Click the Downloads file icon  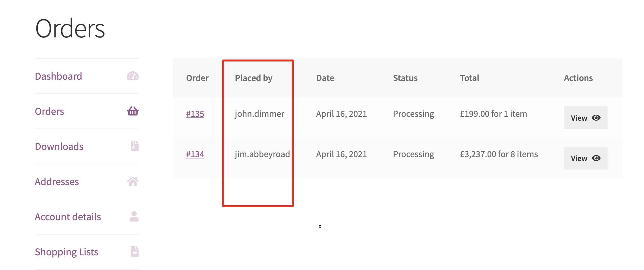click(x=135, y=146)
